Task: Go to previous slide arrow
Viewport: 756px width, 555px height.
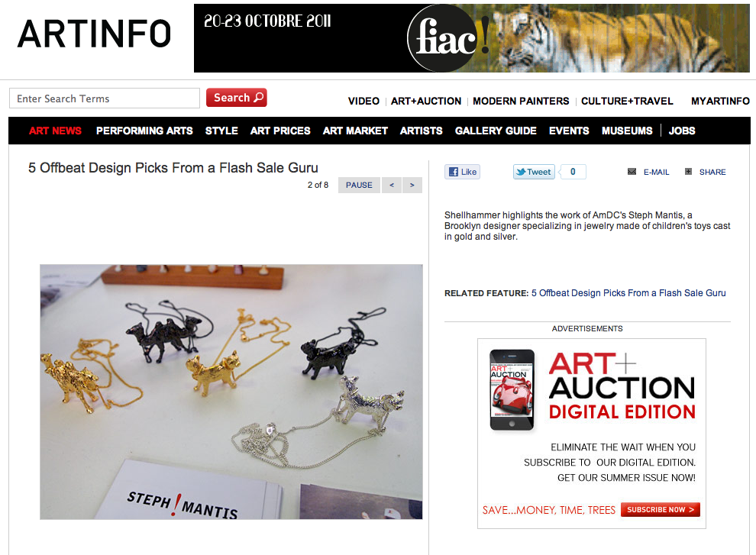Action: tap(392, 186)
